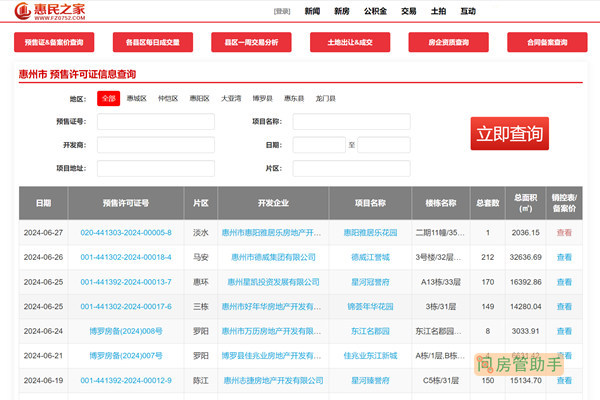The width and height of the screenshot is (600, 400).
Task: Click the 房企资质查询 button
Action: point(448,42)
